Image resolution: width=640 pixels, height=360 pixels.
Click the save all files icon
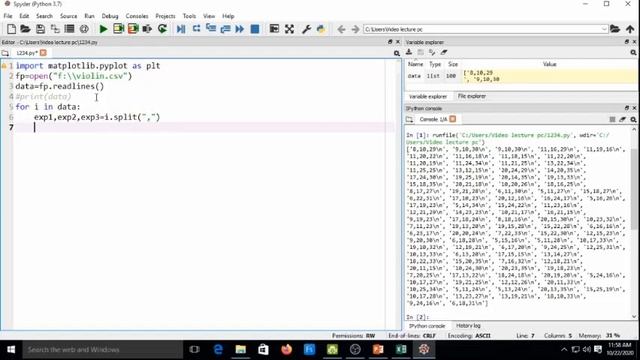55,29
